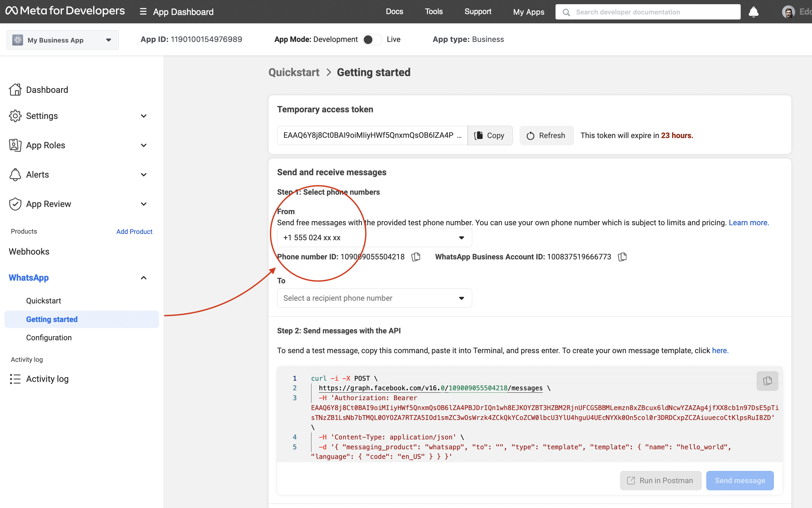Select Getting started in sidebar
812x508 pixels.
82,319
